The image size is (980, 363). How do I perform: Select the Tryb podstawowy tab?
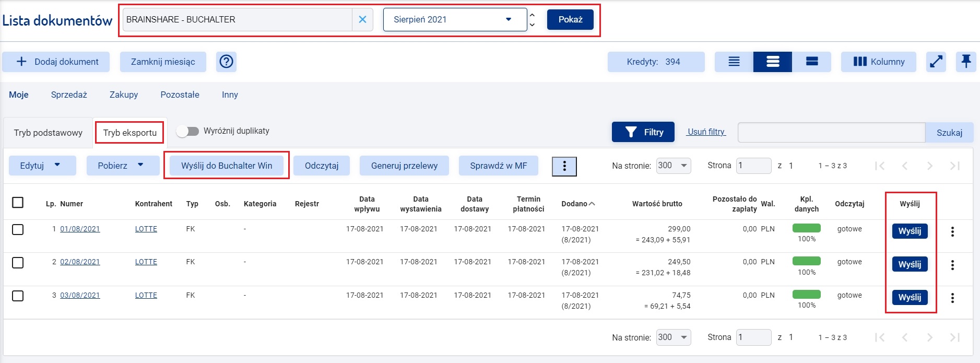click(x=48, y=133)
